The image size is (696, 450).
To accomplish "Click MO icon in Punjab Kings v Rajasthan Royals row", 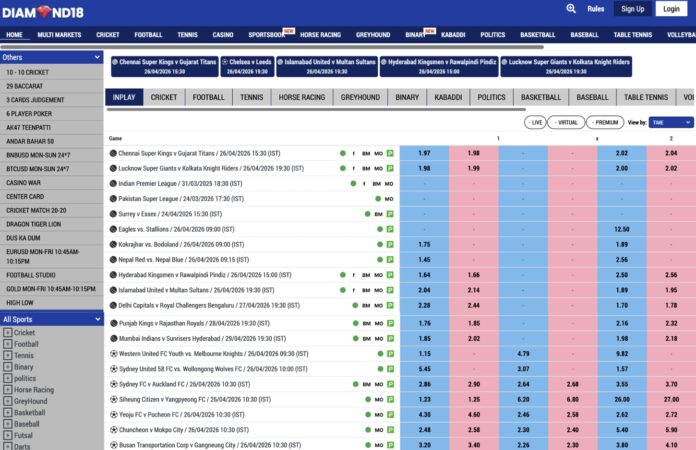I will pyautogui.click(x=379, y=324).
